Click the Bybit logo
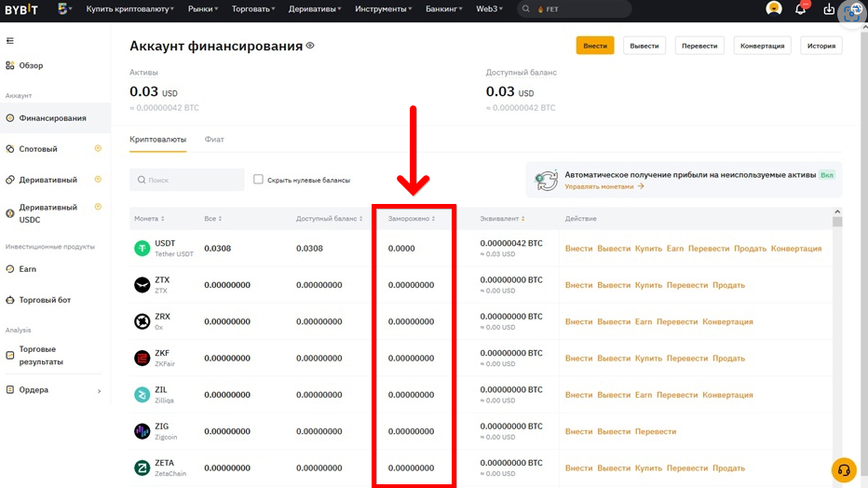This screenshot has width=868, height=488. [21, 9]
